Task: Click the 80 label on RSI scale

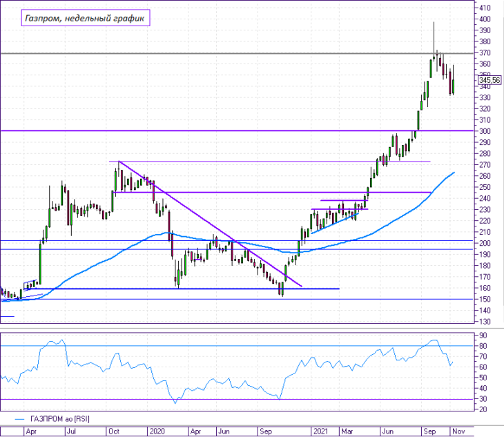Action: click(x=483, y=346)
